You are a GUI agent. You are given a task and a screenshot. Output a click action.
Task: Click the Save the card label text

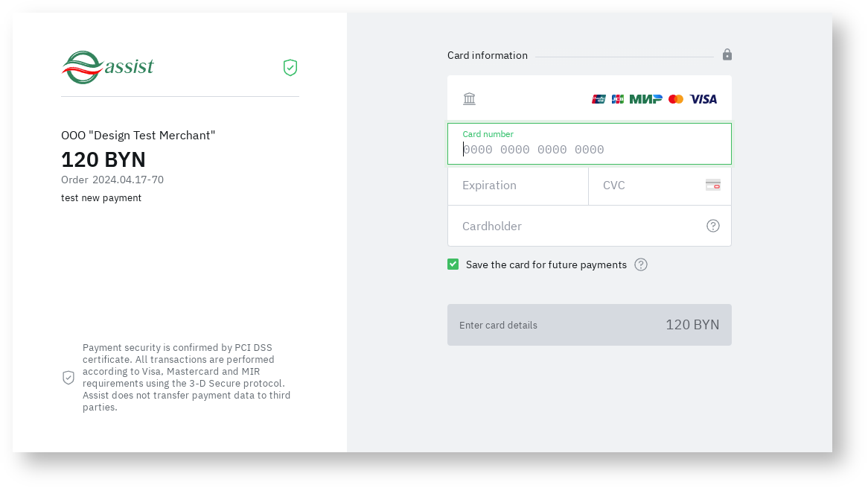(546, 264)
